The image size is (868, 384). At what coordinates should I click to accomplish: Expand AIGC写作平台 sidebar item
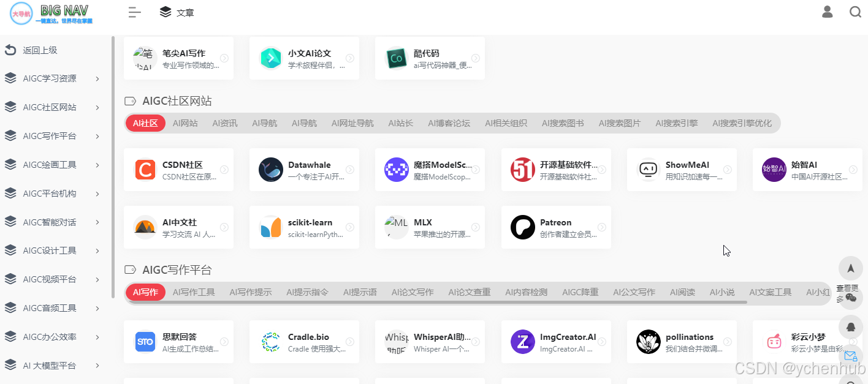click(x=52, y=136)
